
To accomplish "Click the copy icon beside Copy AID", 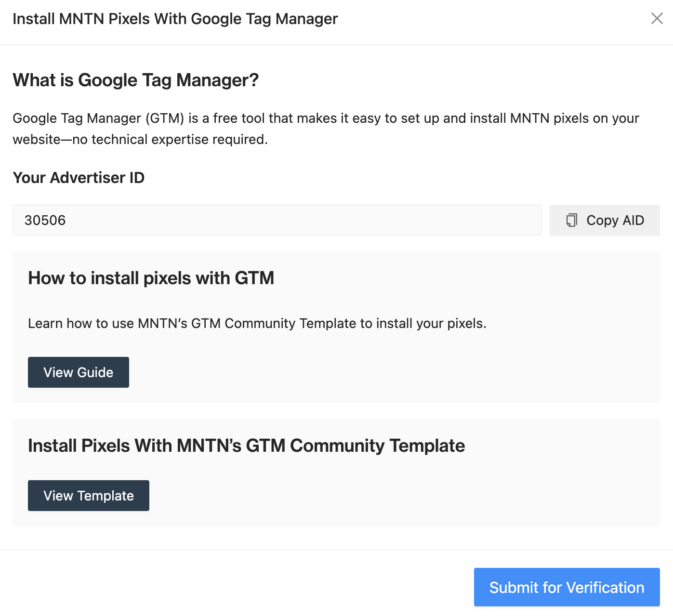I will tap(571, 220).
